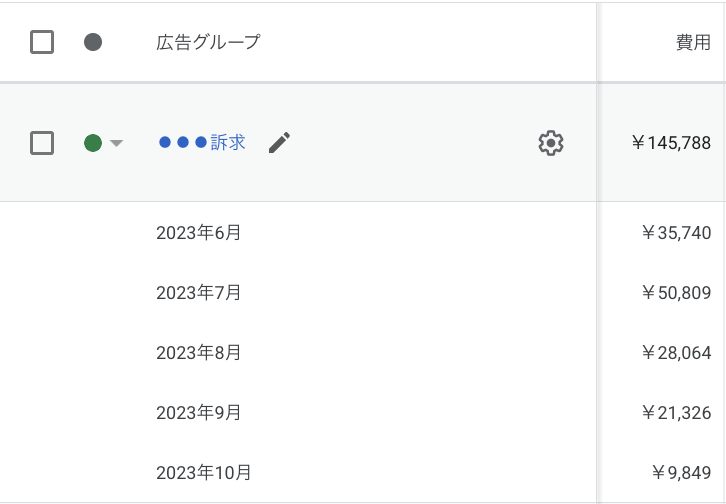Select the 2023年8月 row label
The image size is (726, 504).
(198, 353)
